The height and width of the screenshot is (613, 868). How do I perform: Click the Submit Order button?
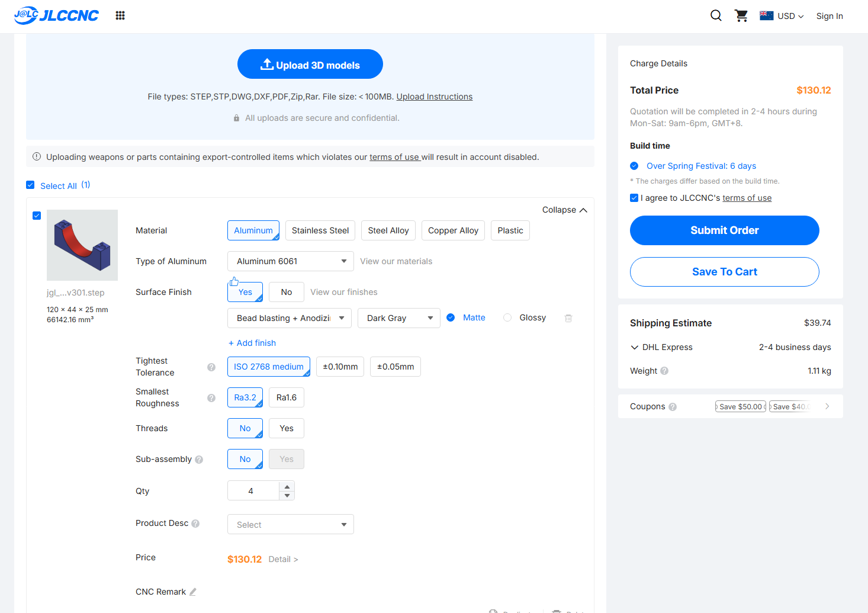click(724, 230)
